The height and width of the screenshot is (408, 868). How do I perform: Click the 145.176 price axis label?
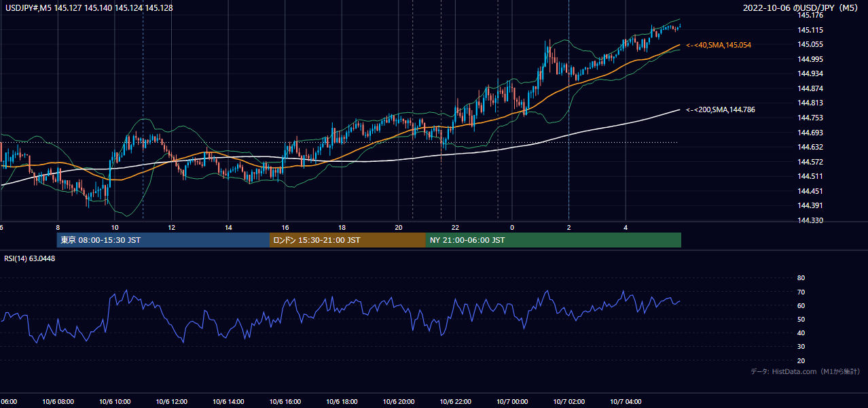click(x=810, y=15)
